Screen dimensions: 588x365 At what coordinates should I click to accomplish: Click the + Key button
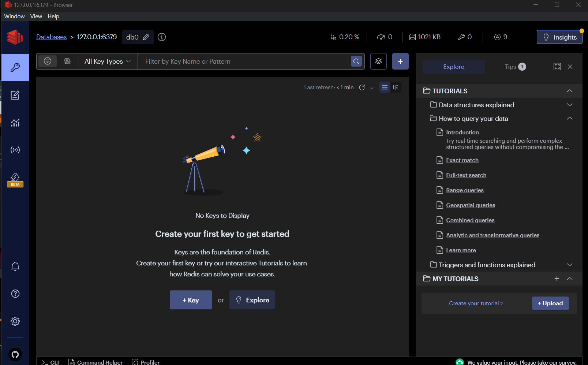191,300
